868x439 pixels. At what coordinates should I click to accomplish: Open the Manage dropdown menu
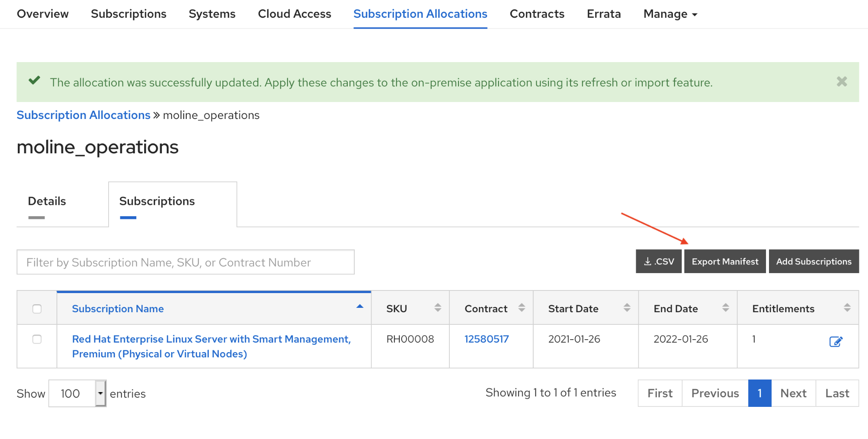click(x=670, y=14)
